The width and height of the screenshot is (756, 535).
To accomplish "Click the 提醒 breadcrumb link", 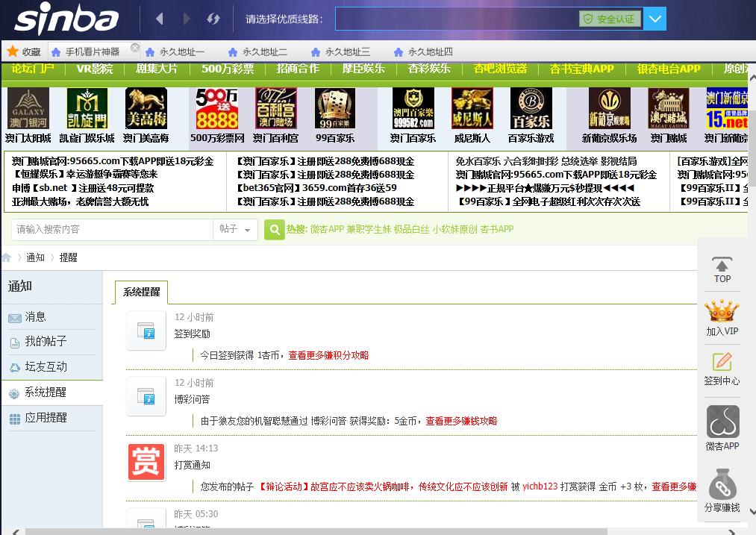I will [x=68, y=257].
